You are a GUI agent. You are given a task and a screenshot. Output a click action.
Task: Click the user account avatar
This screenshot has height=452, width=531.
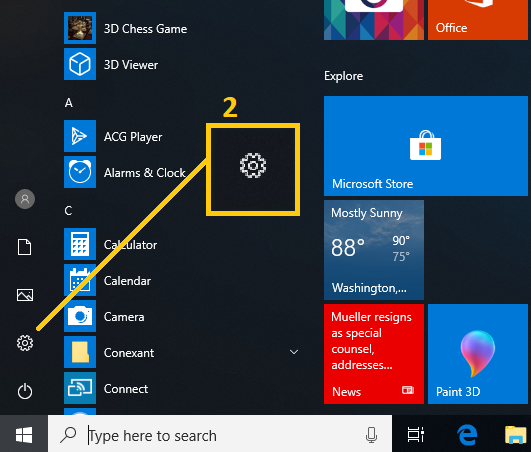pyautogui.click(x=25, y=199)
